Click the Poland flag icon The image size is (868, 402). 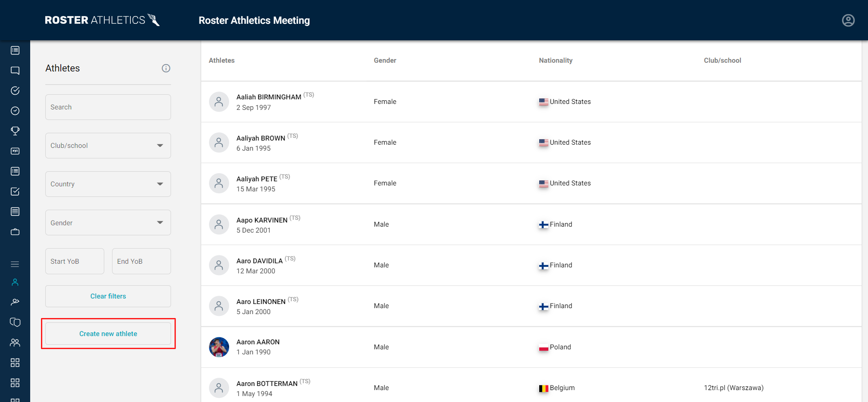click(543, 348)
